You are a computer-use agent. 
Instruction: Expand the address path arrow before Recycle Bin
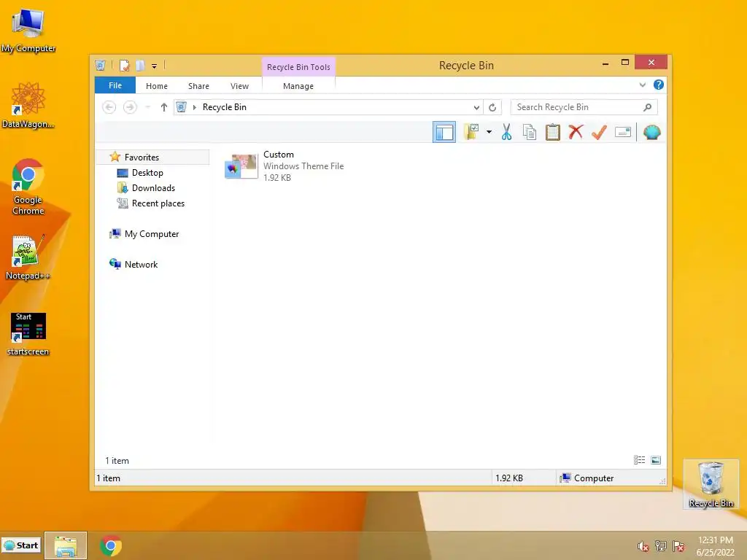coord(194,108)
